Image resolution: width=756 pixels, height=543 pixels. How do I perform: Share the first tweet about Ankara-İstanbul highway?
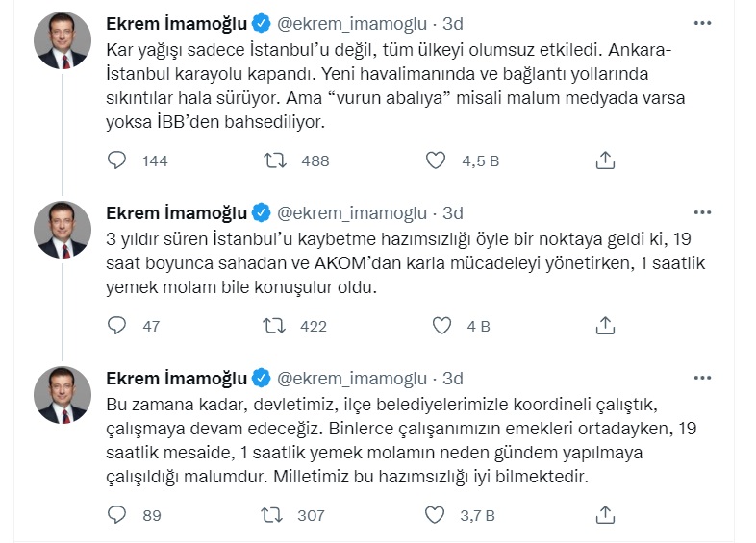tap(605, 160)
